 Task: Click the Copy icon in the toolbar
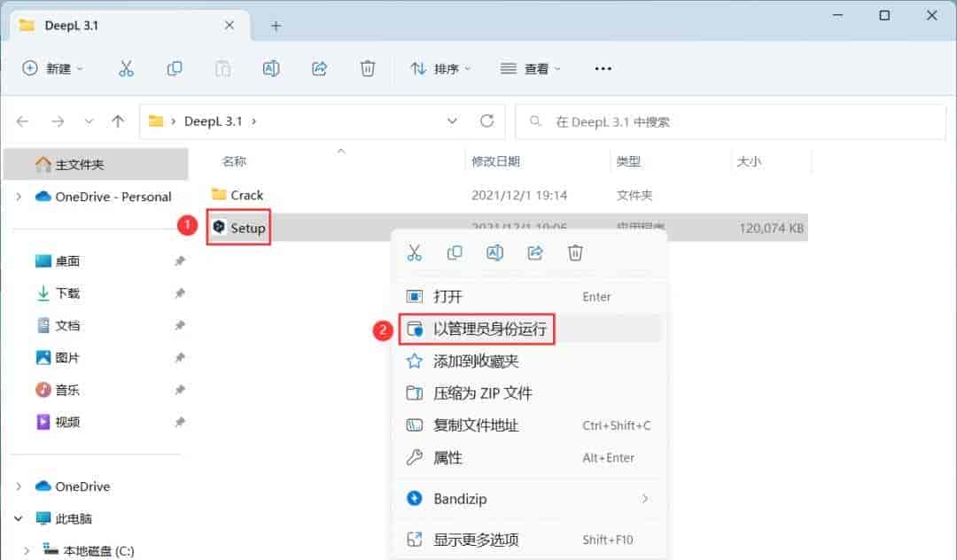click(x=175, y=68)
